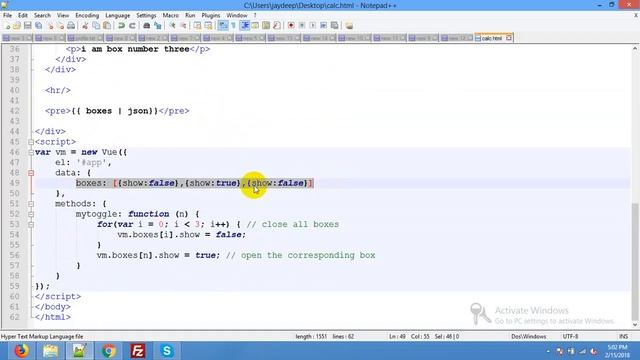The height and width of the screenshot is (360, 640).
Task: Collapse the var vm fold on line 46
Action: click(31, 152)
